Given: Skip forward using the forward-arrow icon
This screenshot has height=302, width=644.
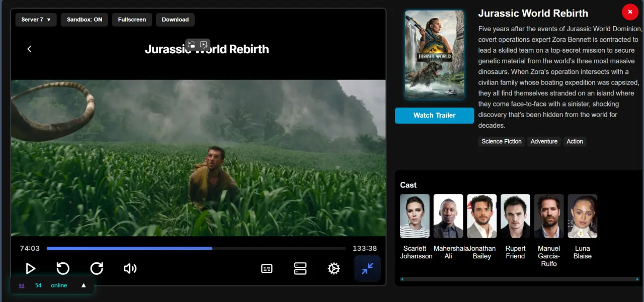Looking at the screenshot, I should click(x=97, y=268).
